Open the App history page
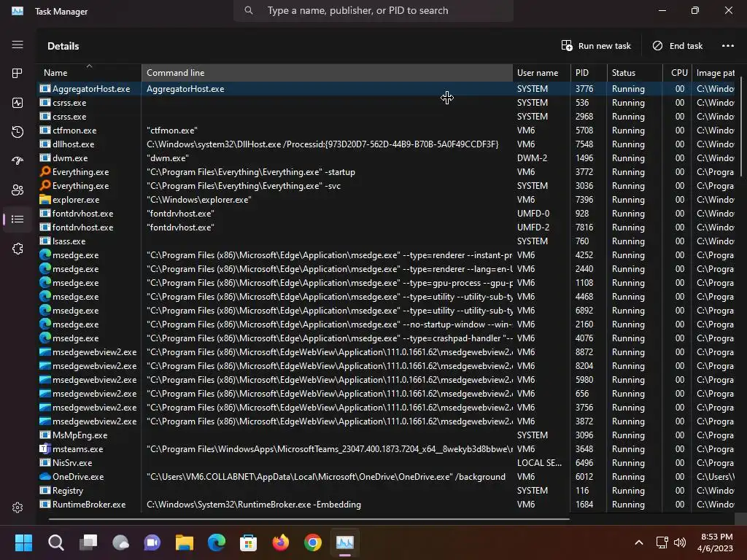Image resolution: width=747 pixels, height=560 pixels. tap(18, 132)
